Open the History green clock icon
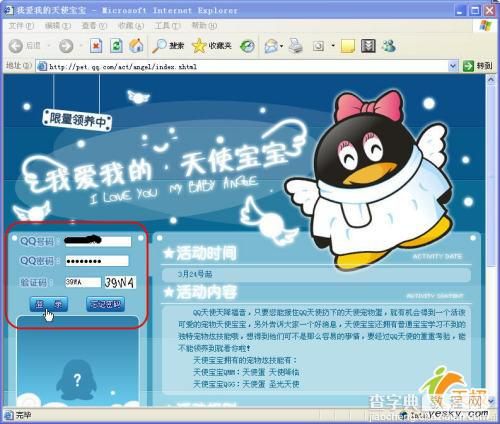This screenshot has width=500, height=424. point(247,46)
